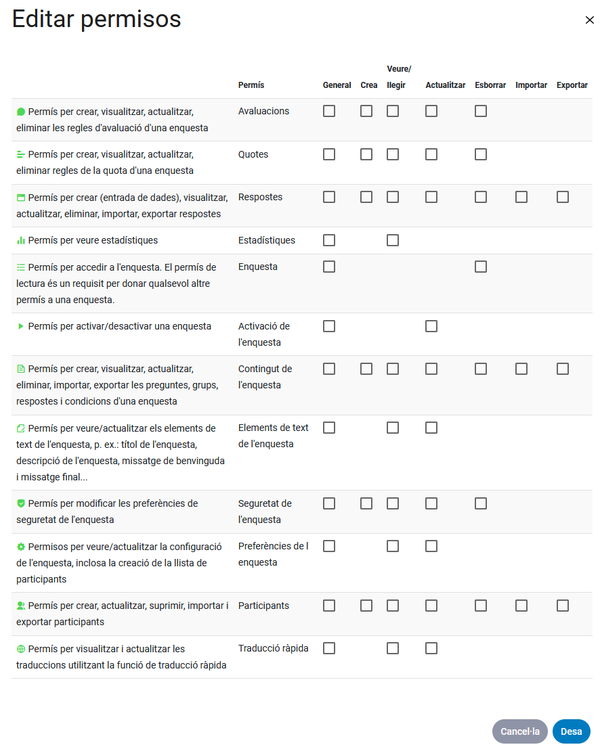Click the person icon for Participants permission
The image size is (600, 749).
coord(21,606)
